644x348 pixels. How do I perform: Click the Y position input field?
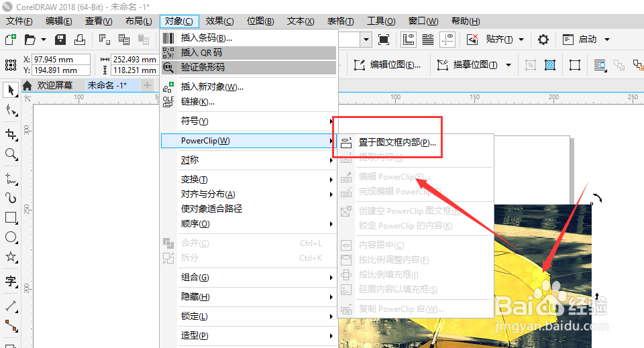point(61,70)
